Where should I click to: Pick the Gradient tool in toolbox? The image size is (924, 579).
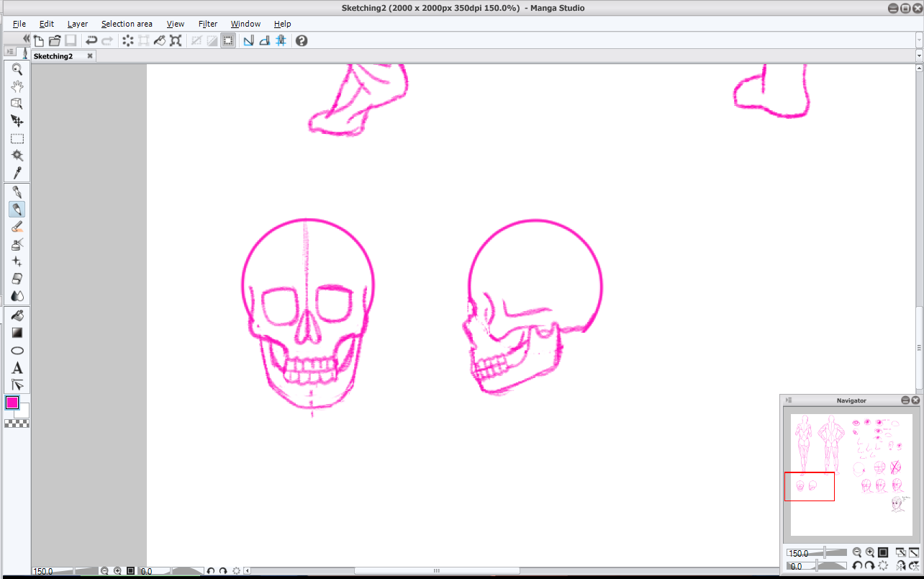click(x=17, y=333)
